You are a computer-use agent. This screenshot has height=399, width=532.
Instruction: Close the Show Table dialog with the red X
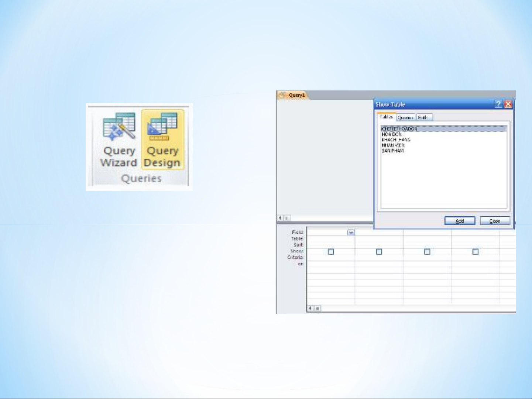[x=508, y=104]
